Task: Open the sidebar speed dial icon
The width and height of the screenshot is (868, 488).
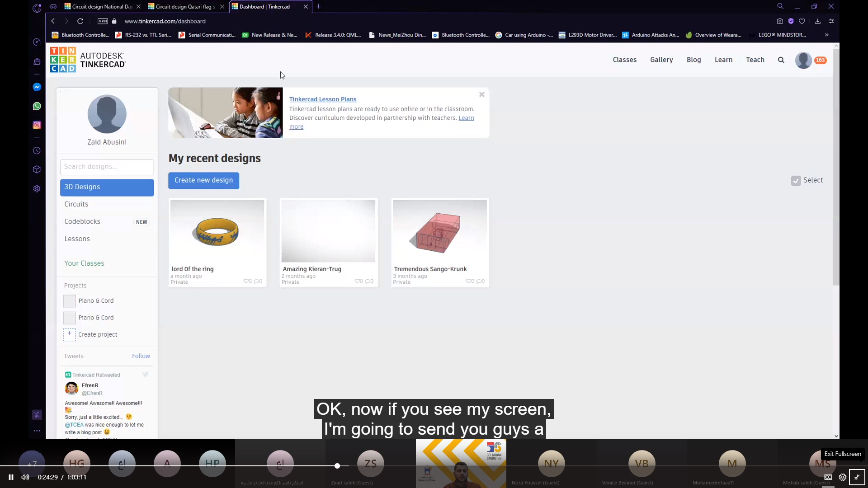Action: 37,42
